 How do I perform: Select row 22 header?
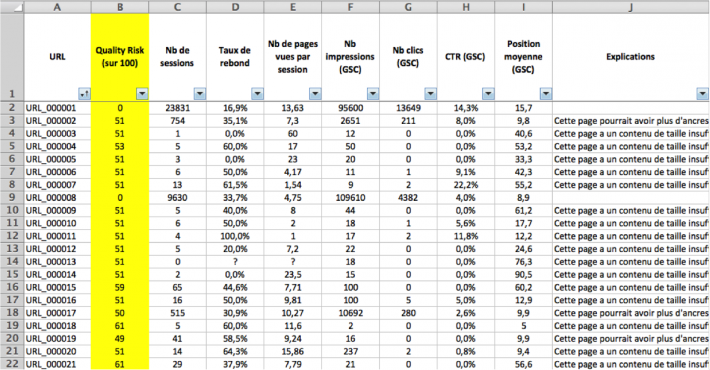tap(12, 364)
